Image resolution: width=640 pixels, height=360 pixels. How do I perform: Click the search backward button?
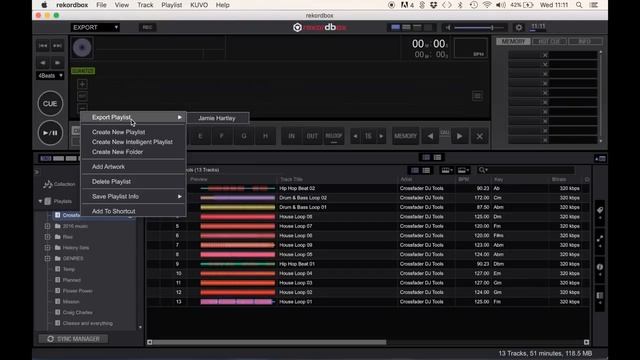click(x=43, y=62)
